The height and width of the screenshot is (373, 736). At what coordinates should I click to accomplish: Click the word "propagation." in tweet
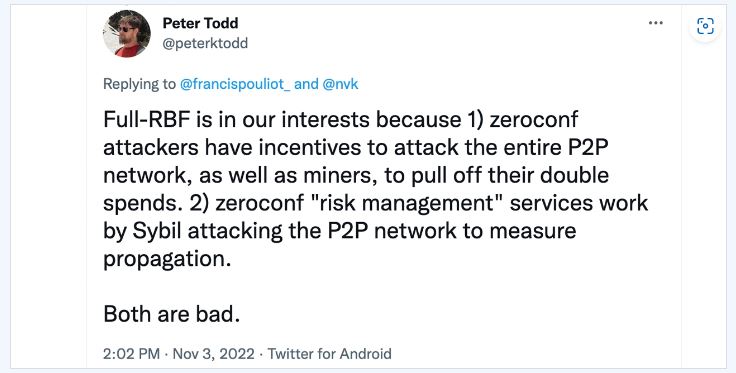coord(167,259)
